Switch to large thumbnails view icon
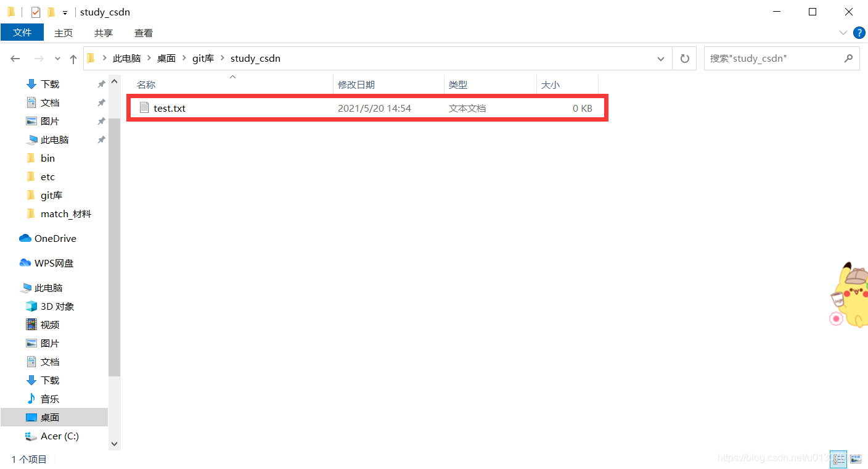This screenshot has height=469, width=868. pos(854,459)
